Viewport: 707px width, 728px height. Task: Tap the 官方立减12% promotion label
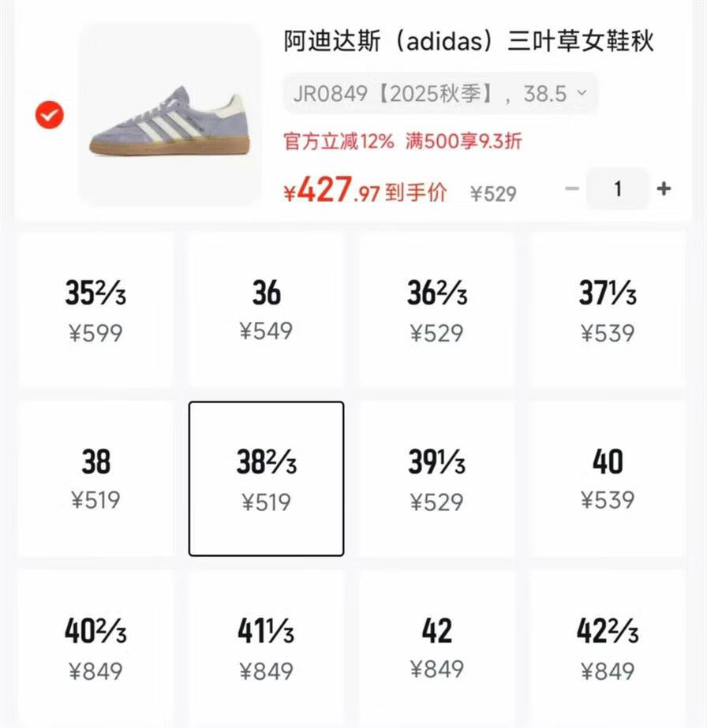tap(339, 141)
